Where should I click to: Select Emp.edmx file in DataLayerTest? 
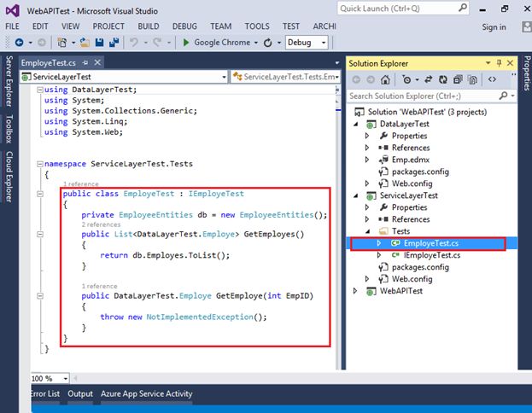click(411, 160)
